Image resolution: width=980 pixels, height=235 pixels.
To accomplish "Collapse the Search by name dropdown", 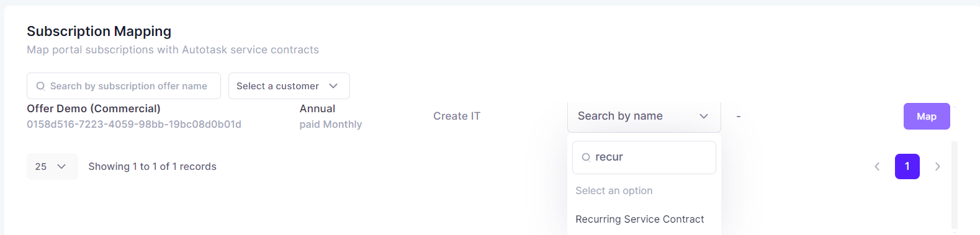I will pos(644,117).
